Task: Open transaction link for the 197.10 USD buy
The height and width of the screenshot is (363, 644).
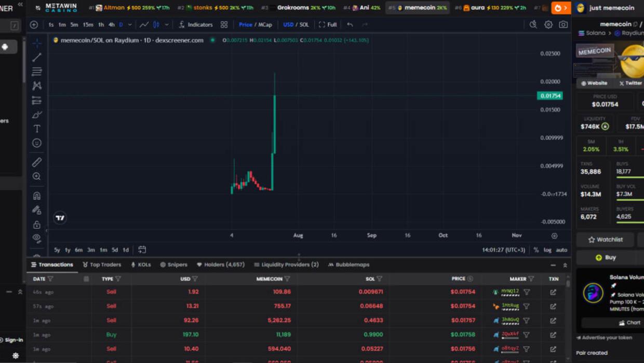Action: click(x=553, y=335)
